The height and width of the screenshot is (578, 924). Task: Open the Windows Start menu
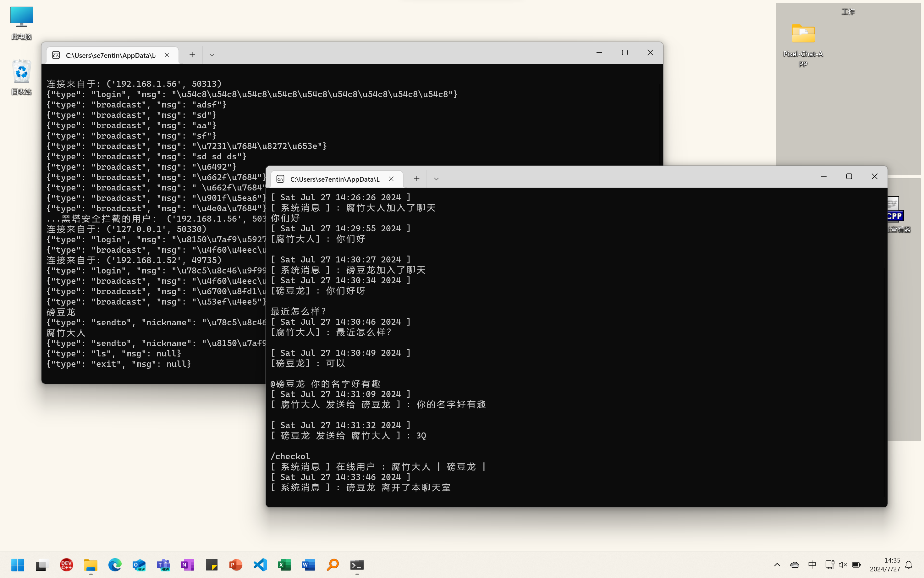pyautogui.click(x=18, y=564)
